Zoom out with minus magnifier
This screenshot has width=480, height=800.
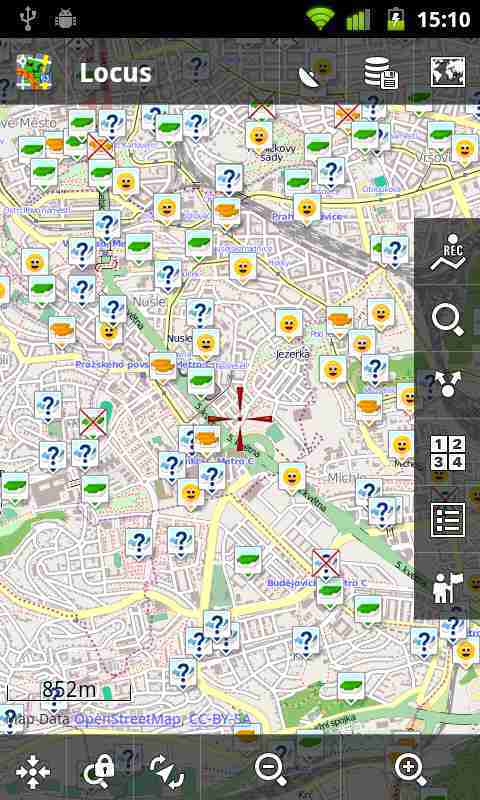270,769
